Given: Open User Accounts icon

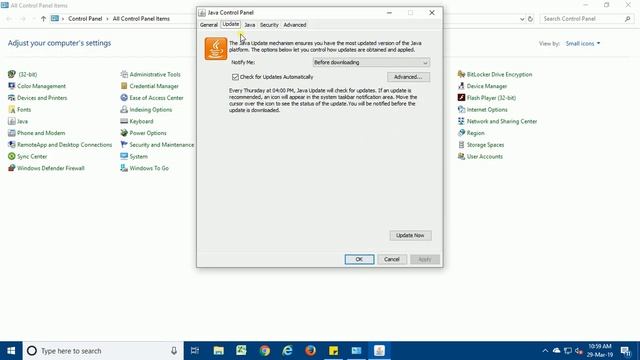Looking at the screenshot, I should click(461, 156).
